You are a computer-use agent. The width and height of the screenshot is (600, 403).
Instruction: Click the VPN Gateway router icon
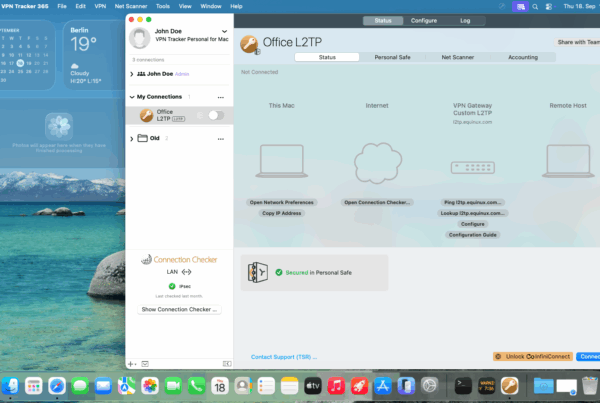click(473, 166)
